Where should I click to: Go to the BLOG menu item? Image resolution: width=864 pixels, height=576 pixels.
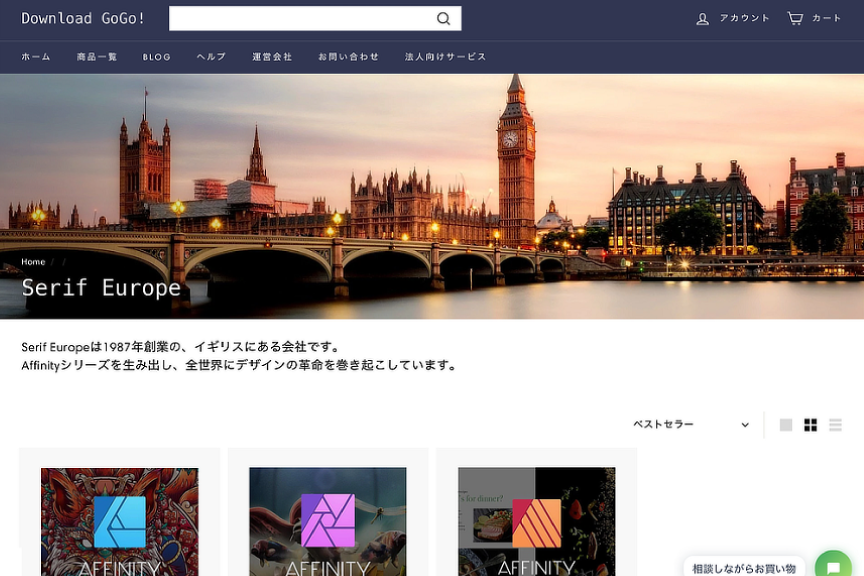click(x=156, y=57)
